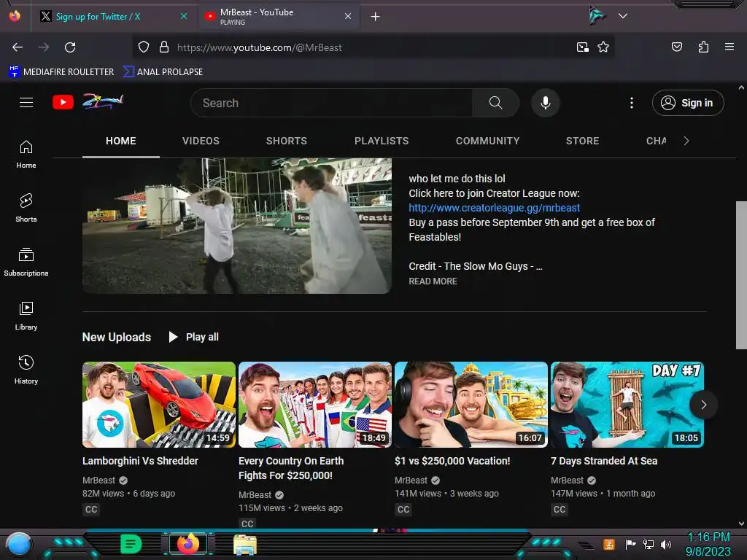Click the YouTube search field

tap(332, 103)
